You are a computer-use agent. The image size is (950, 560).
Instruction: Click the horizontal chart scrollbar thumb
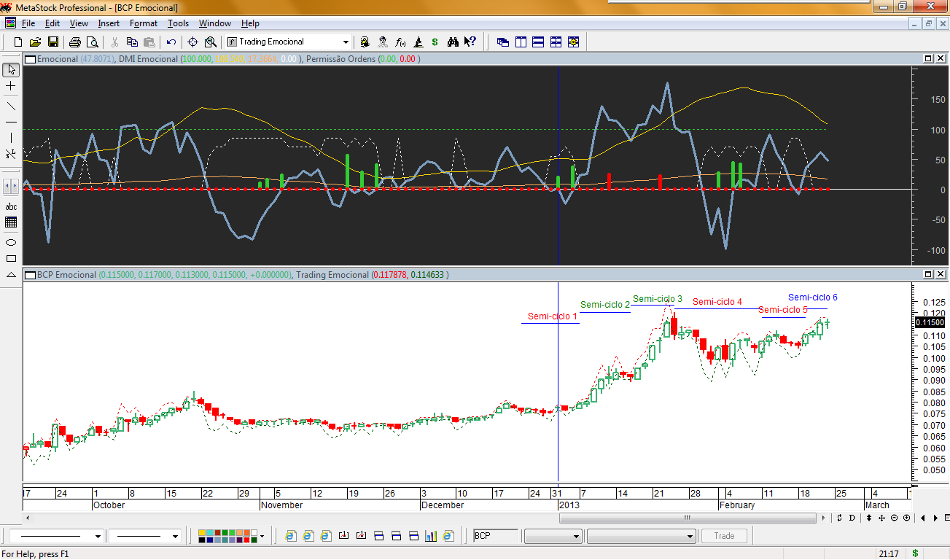(688, 518)
